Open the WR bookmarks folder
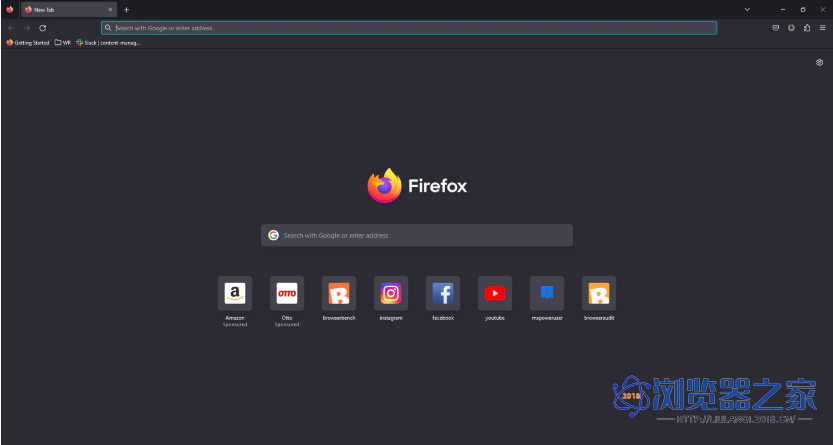833x445 pixels. pyautogui.click(x=63, y=43)
